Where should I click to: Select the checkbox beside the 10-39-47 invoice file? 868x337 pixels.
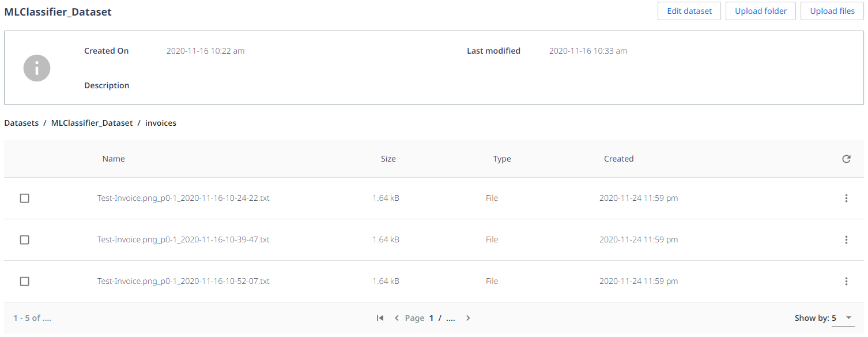24,239
